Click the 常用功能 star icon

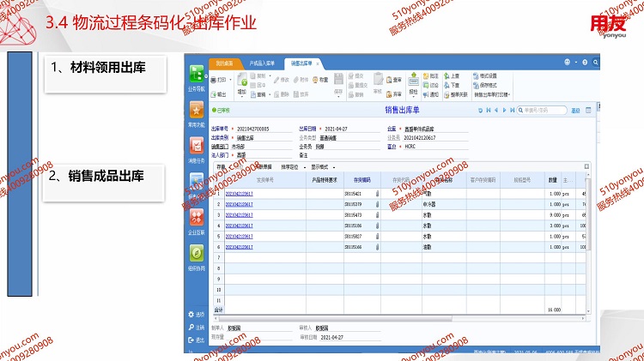197,111
